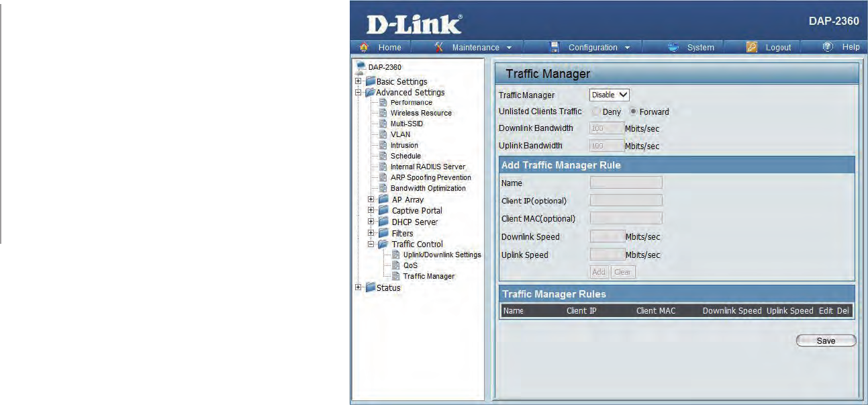Click the Internal RADIUS Server page icon
The width and height of the screenshot is (868, 405).
click(x=383, y=167)
